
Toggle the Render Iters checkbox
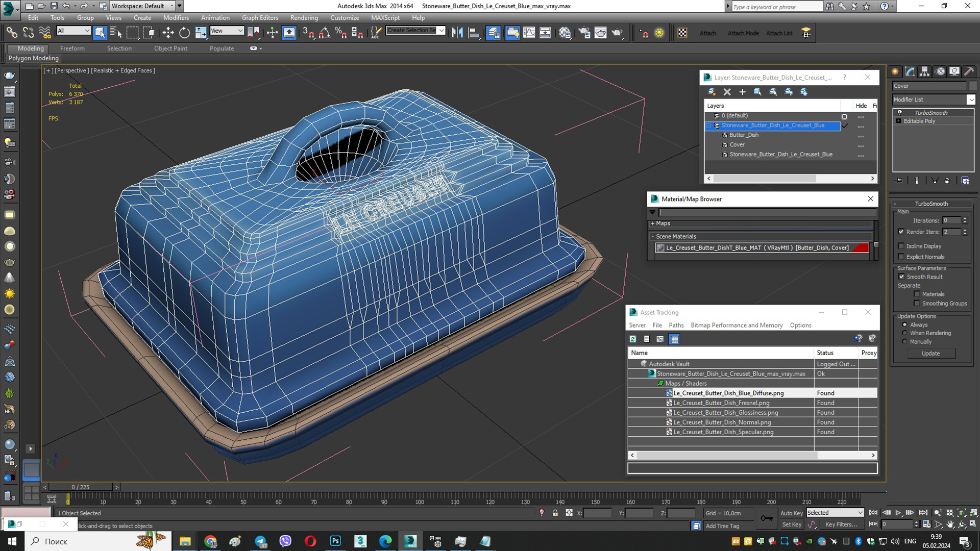(901, 232)
